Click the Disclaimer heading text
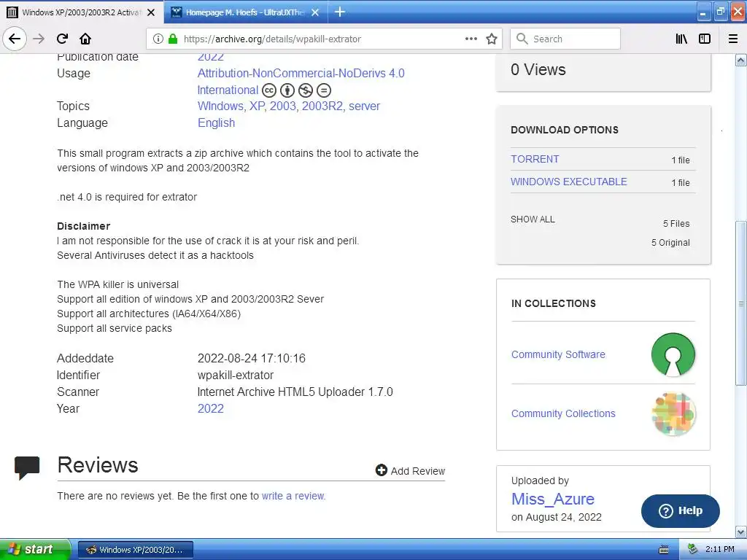 pyautogui.click(x=83, y=226)
